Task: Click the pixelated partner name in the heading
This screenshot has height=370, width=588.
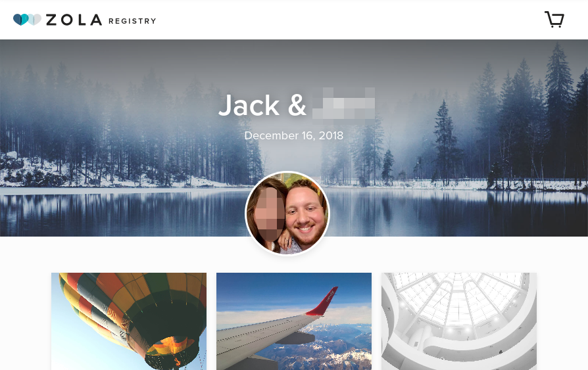Action: (x=343, y=103)
